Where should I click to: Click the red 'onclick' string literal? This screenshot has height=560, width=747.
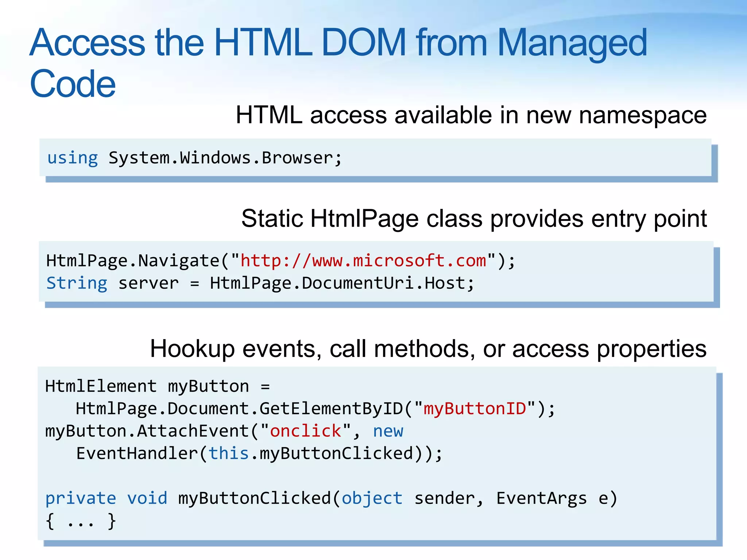[x=305, y=431]
